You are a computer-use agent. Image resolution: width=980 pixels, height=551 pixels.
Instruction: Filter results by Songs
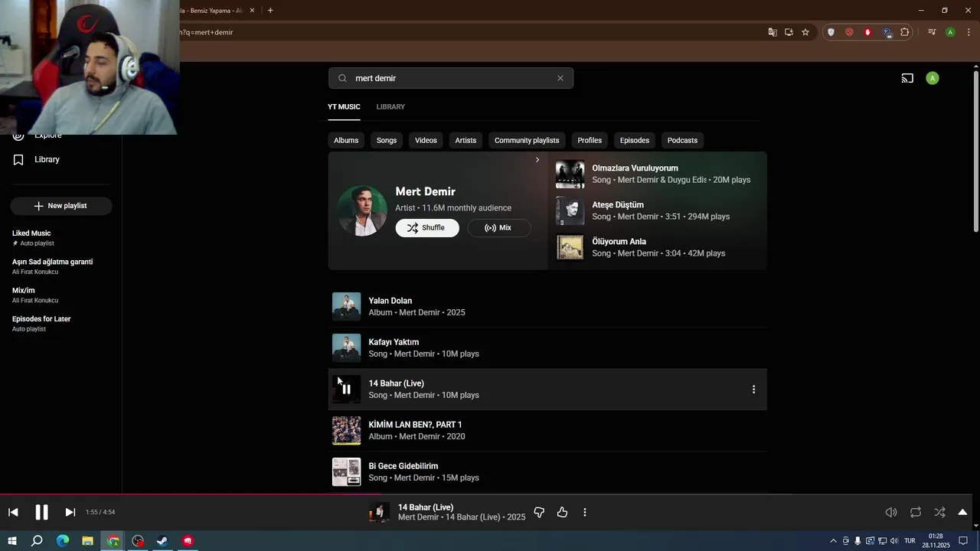click(x=387, y=140)
